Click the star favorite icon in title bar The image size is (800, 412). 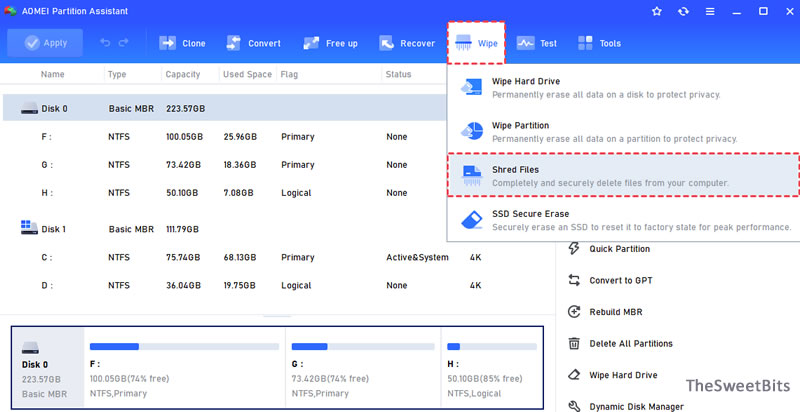tap(657, 11)
